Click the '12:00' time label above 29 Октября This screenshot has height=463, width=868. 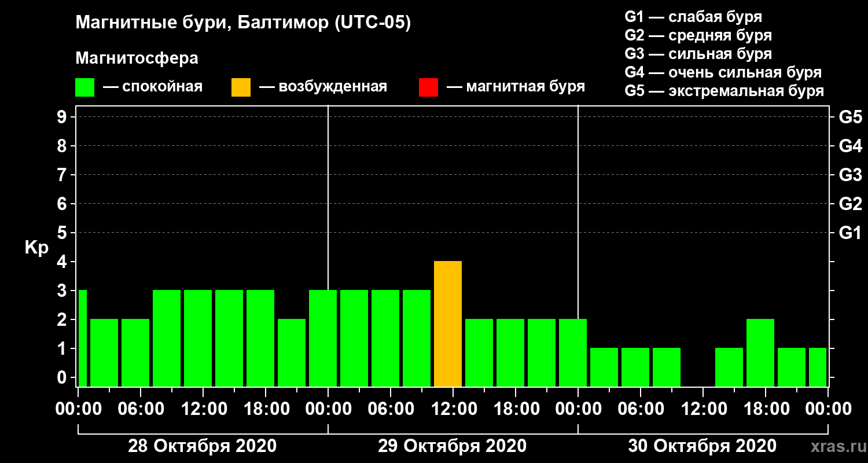453,409
